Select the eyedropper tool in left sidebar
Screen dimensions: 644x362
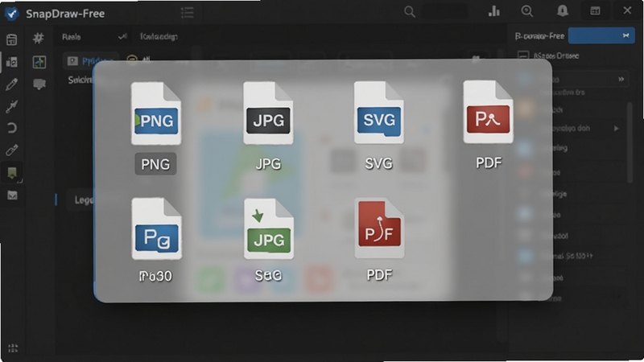point(12,106)
